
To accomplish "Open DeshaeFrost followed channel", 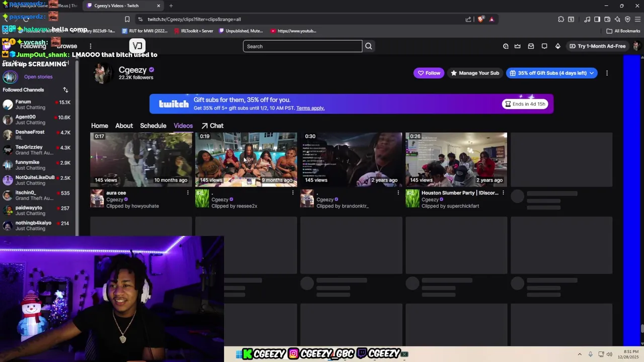I will point(38,135).
